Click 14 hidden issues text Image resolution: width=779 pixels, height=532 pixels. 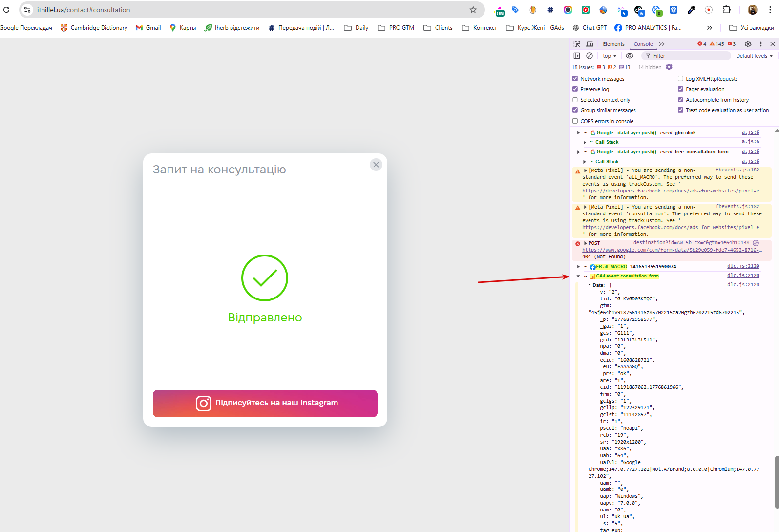pyautogui.click(x=650, y=67)
